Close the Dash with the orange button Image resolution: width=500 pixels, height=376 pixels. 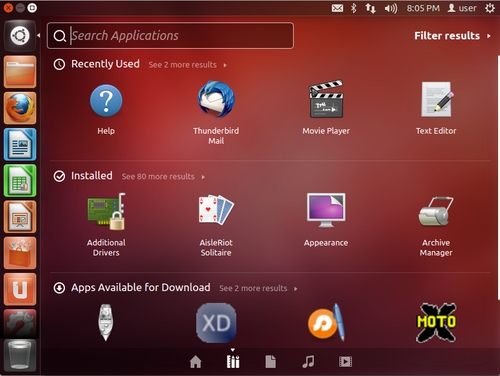click(x=8, y=8)
